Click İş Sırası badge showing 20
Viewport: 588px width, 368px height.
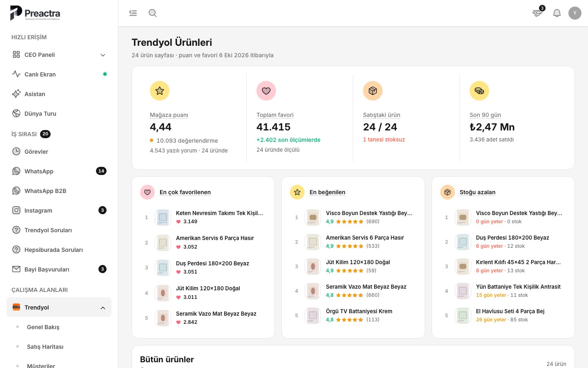tap(45, 134)
